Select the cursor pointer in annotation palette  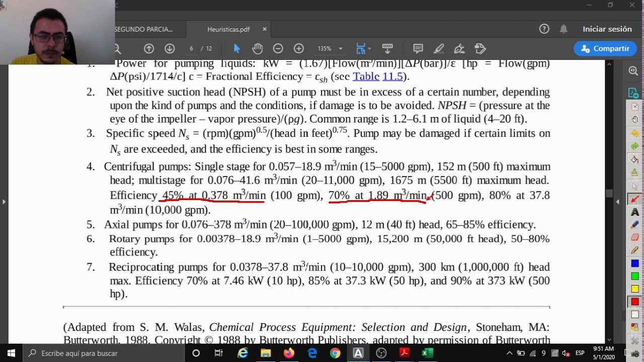[635, 186]
